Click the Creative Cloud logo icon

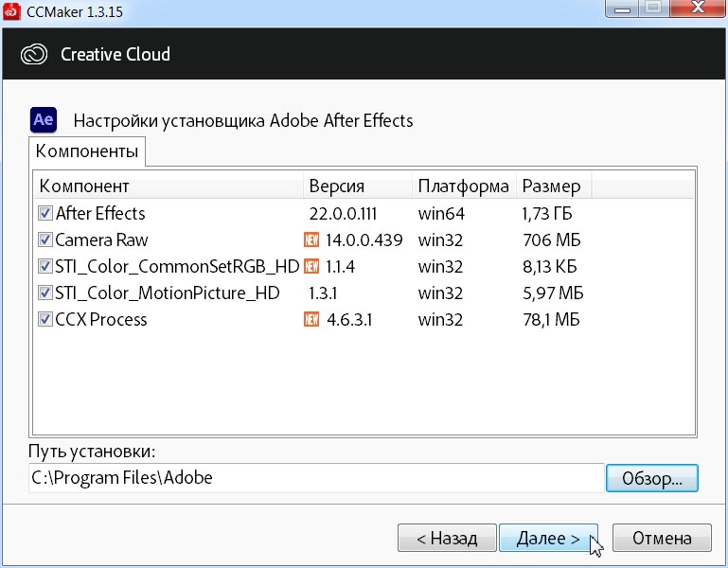pyautogui.click(x=34, y=54)
